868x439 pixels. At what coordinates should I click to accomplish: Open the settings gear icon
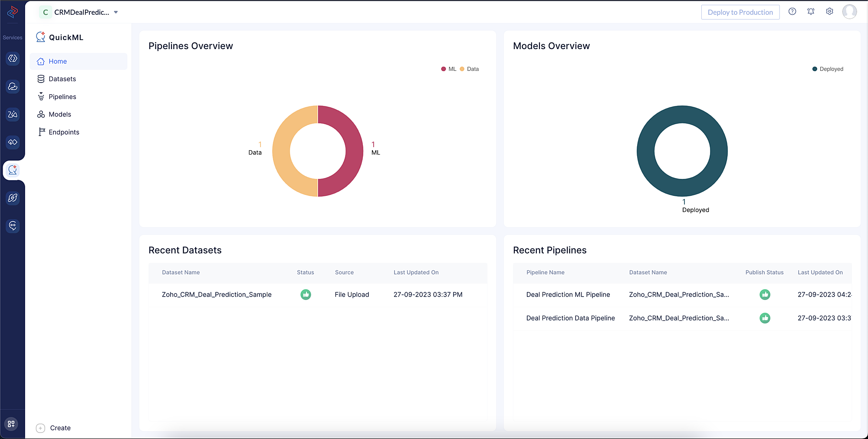tap(829, 12)
